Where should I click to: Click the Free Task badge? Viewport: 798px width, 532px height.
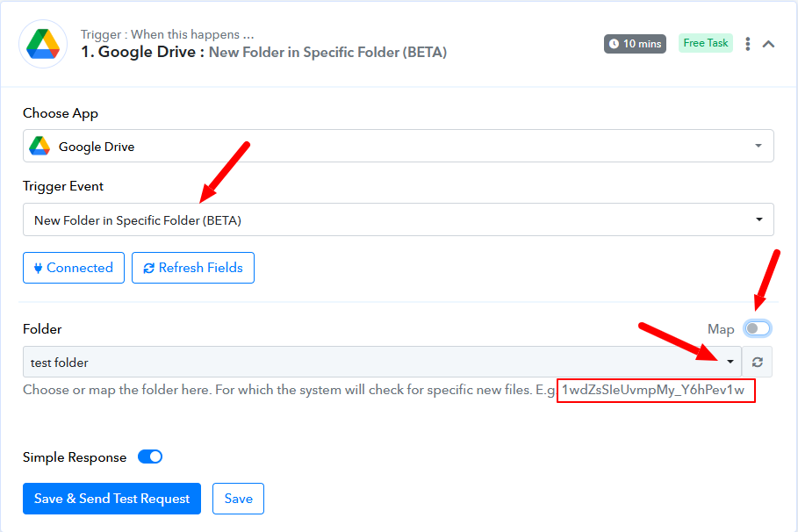pyautogui.click(x=705, y=43)
